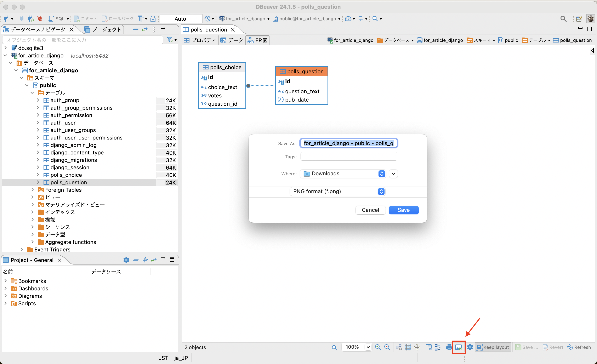Click the auto-layout arrange icon
The image size is (597, 364).
(399, 347)
